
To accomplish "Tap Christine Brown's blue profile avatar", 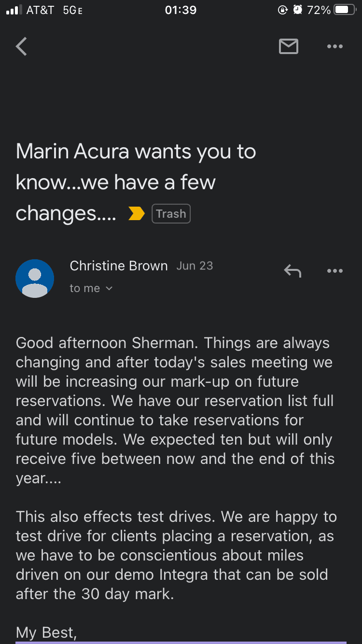I will pos(35,279).
